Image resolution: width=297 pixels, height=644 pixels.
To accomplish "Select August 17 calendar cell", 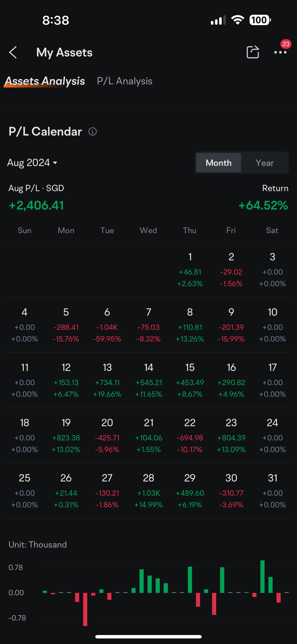I will (273, 381).
